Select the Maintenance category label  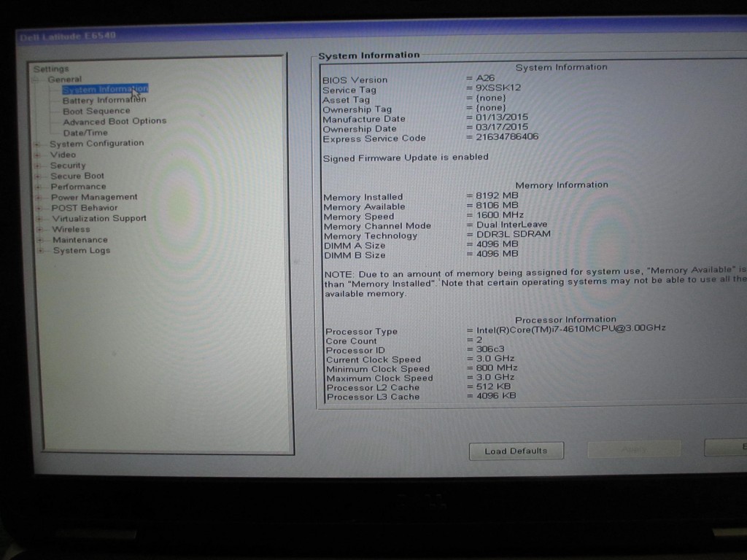80,240
